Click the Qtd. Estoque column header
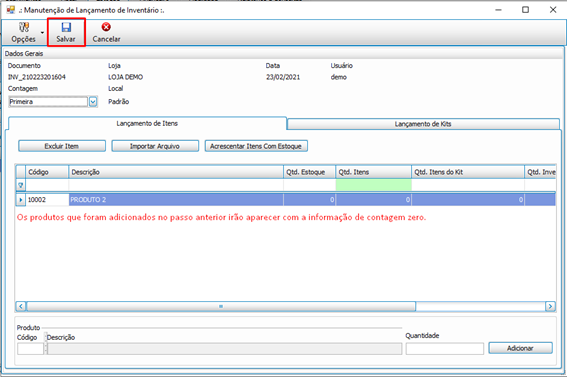This screenshot has width=567, height=377. pyautogui.click(x=310, y=172)
